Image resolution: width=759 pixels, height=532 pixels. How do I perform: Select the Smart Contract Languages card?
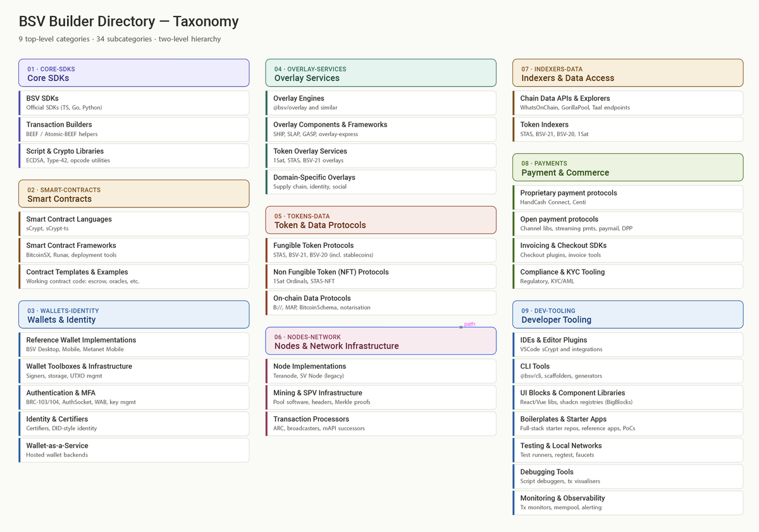134,224
